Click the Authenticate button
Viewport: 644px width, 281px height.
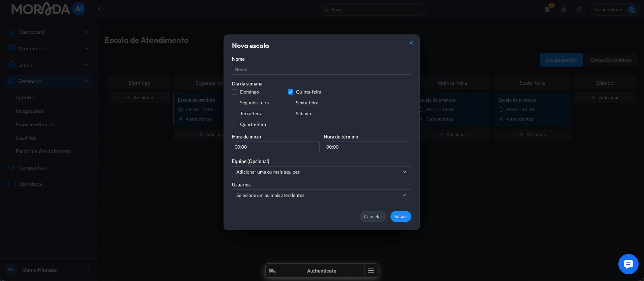pos(321,271)
